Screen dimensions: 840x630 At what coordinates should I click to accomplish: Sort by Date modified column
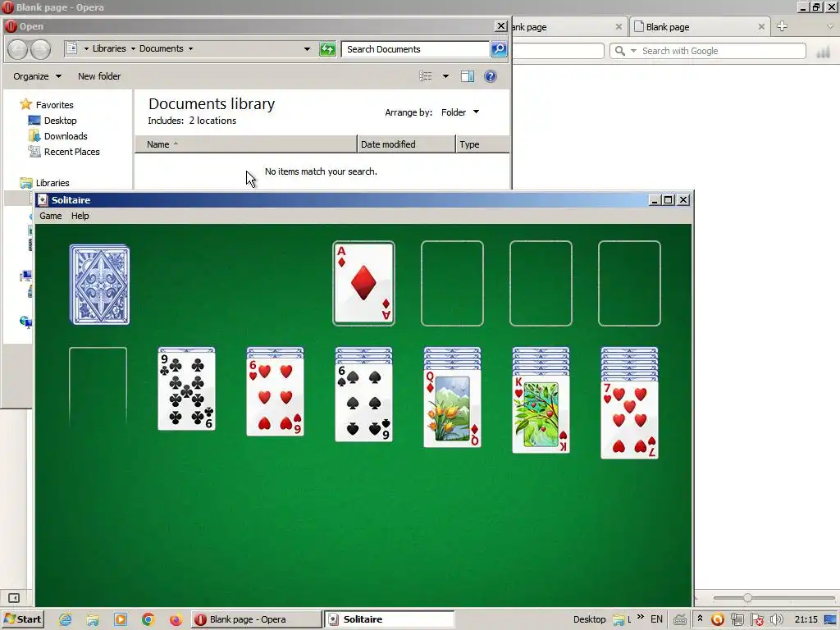406,144
